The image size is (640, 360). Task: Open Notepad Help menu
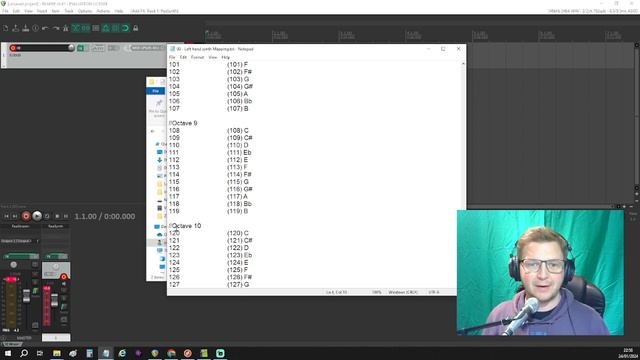point(226,57)
